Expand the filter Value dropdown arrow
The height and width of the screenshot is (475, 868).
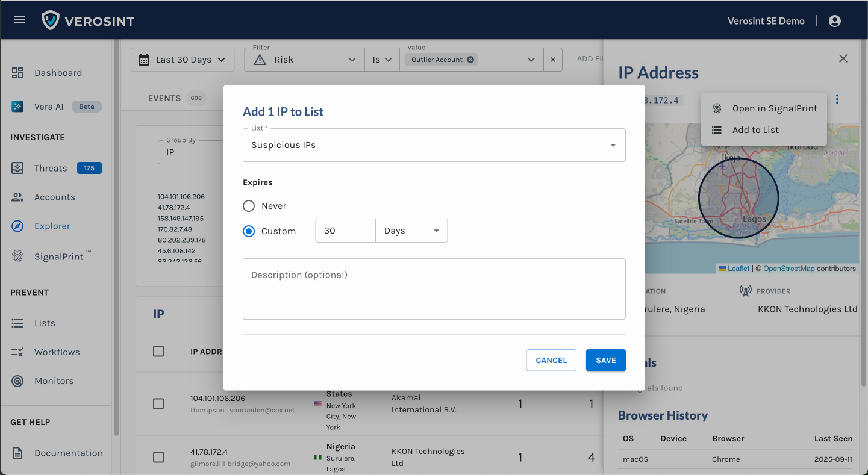click(x=531, y=60)
